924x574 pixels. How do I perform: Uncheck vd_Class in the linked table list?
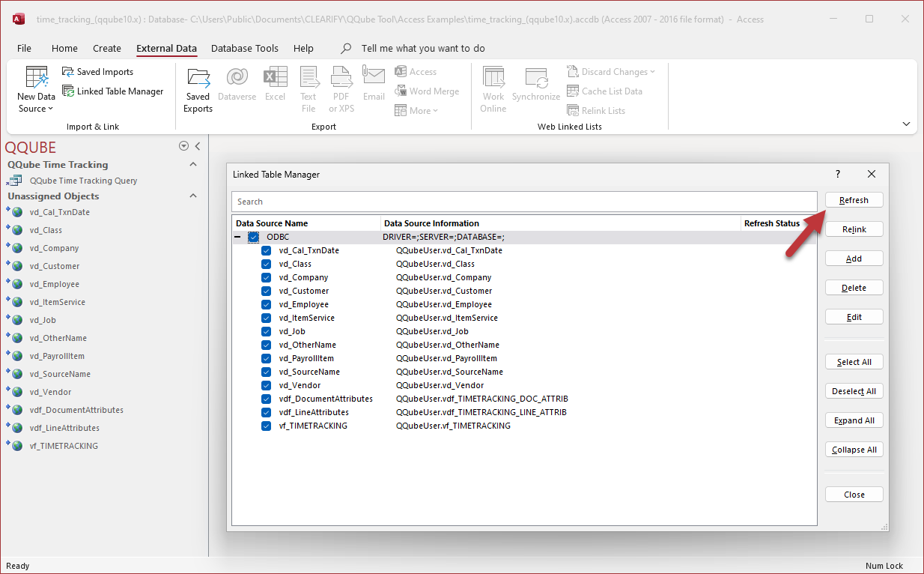coord(266,264)
